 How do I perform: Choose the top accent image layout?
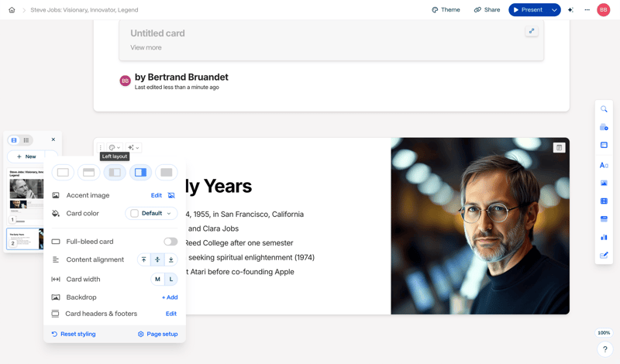(x=89, y=173)
